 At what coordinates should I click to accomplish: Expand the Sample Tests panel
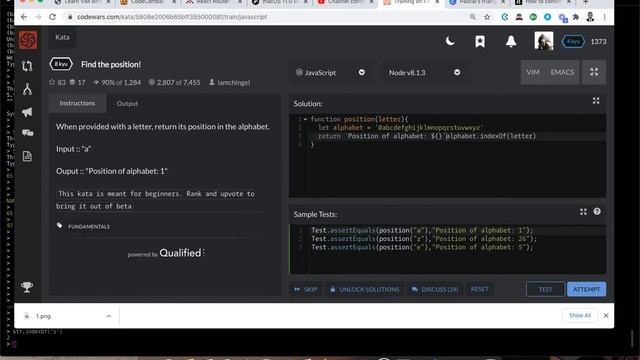583,211
